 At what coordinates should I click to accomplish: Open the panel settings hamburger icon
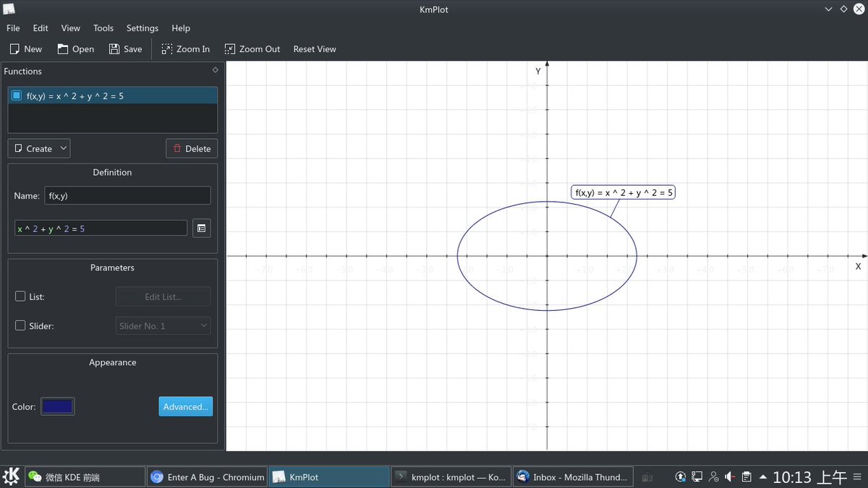[x=858, y=477]
